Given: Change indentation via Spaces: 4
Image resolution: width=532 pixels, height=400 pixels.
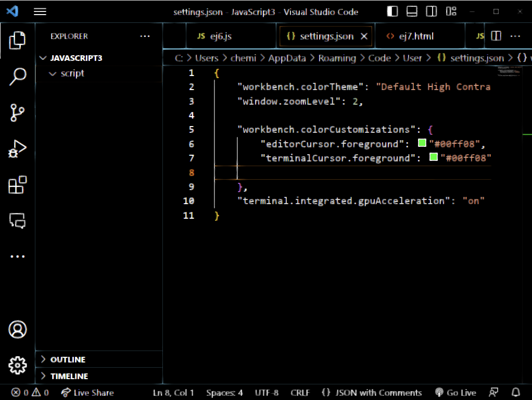Looking at the screenshot, I should (224, 393).
